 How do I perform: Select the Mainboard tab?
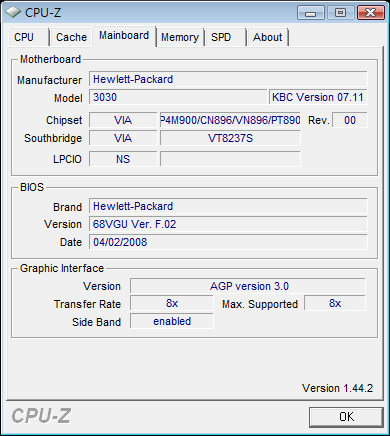(x=124, y=36)
